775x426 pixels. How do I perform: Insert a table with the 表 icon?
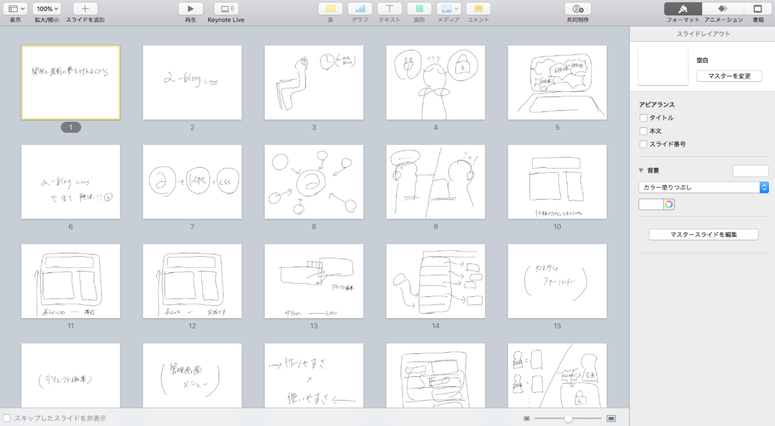click(330, 9)
